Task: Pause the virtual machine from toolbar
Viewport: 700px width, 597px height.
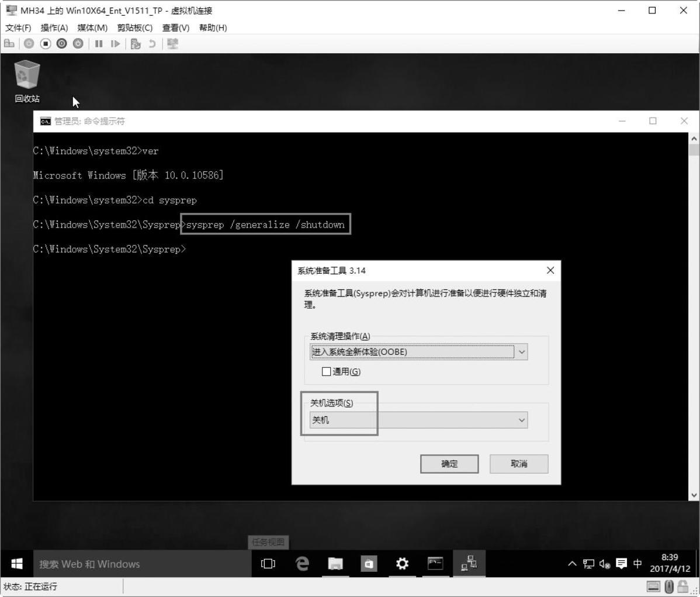Action: (99, 44)
